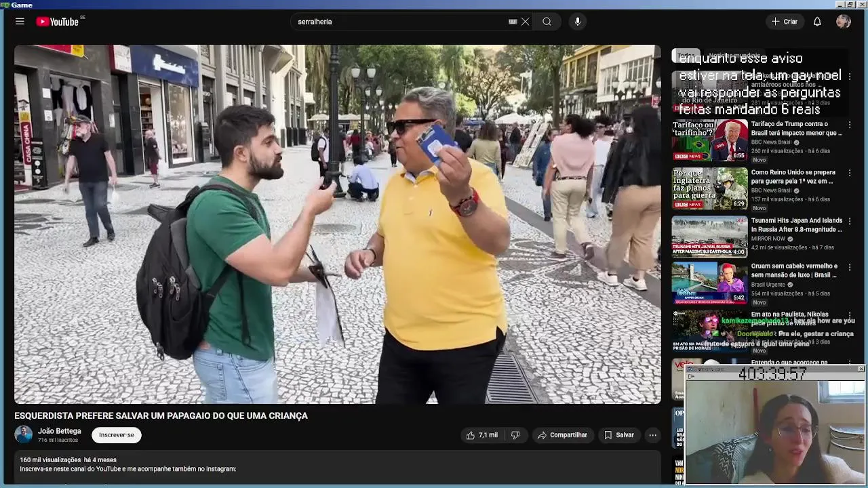The image size is (868, 488).
Task: Open 'Tarifaço de Trump contra o' title
Action: pyautogui.click(x=797, y=129)
